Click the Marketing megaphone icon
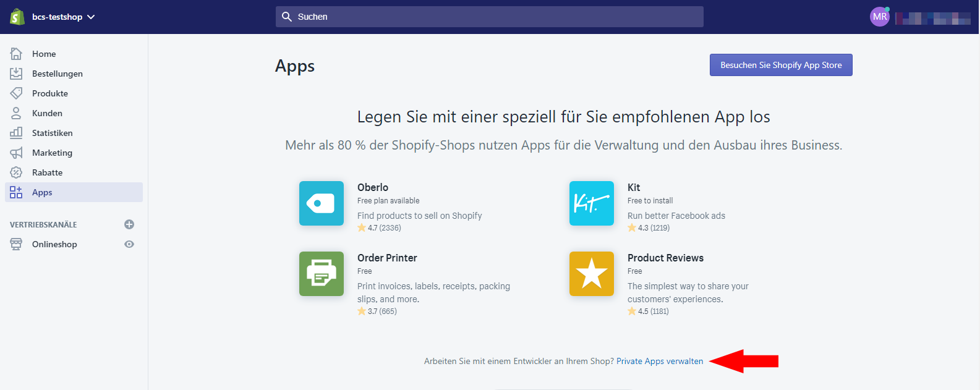Screen dimensions: 980x390 click(x=16, y=153)
